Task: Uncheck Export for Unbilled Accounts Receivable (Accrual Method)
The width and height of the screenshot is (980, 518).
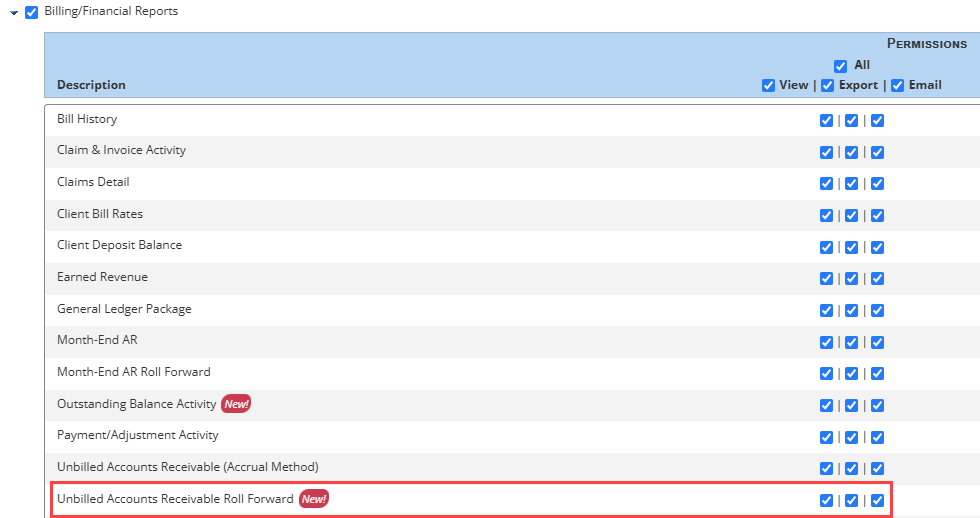Action: (x=851, y=469)
